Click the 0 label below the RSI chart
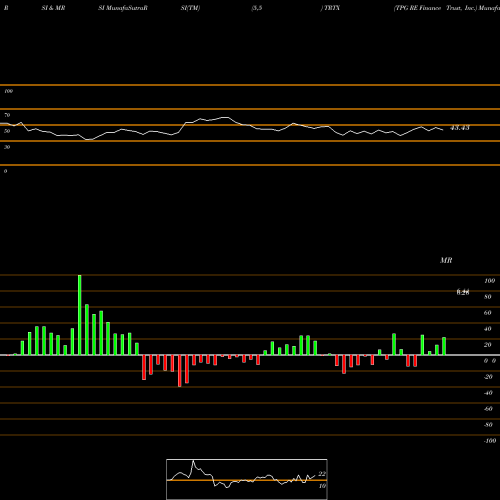The image size is (500, 500). click(x=5, y=171)
